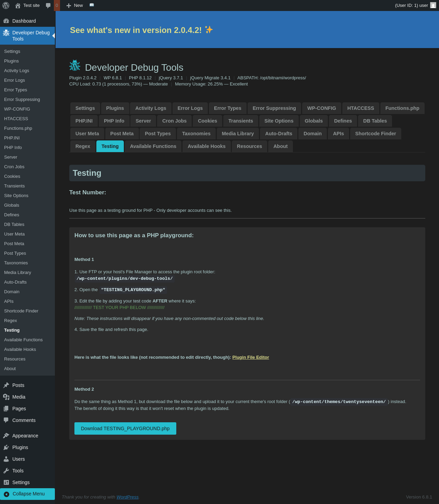Click the Users icon in sidebar
The width and height of the screenshot is (439, 504).
[6, 459]
